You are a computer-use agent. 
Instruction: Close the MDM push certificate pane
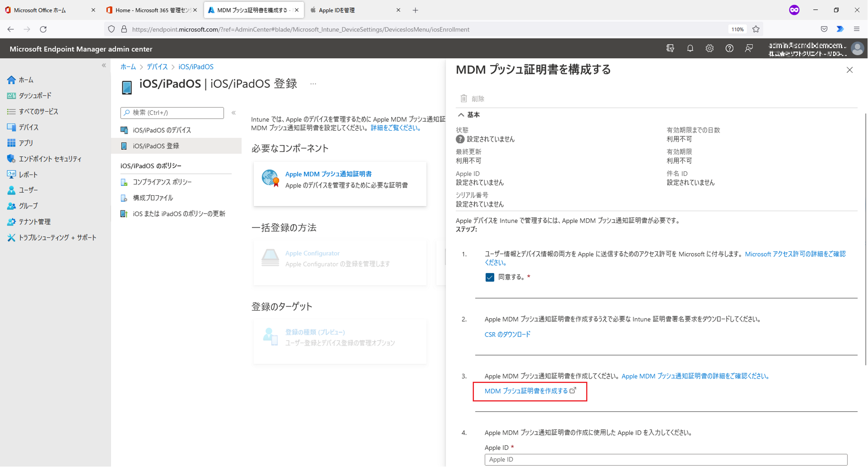[849, 70]
